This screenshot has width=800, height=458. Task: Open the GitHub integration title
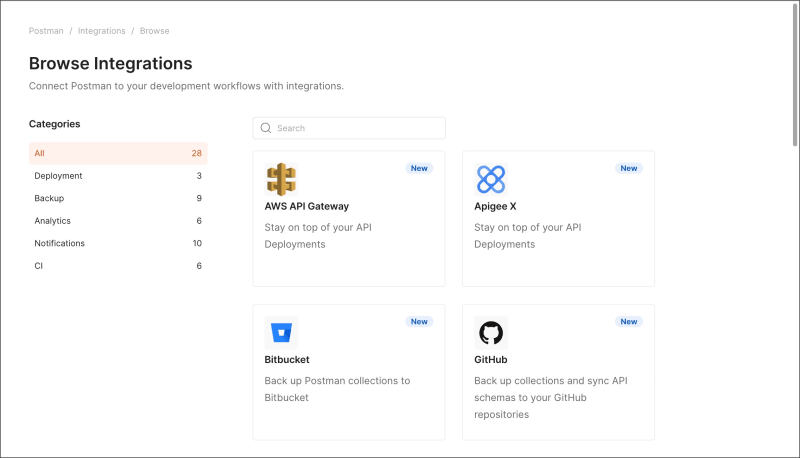(491, 360)
